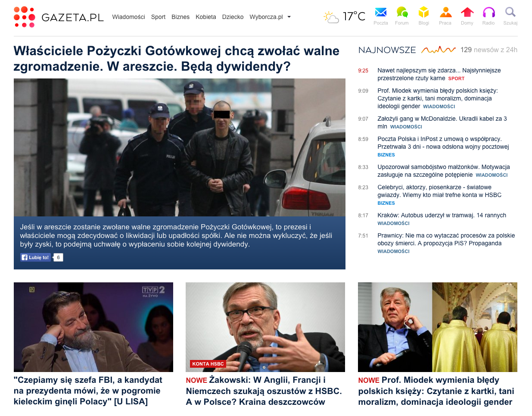The image size is (532, 416).
Task: Click the Facebook Lubię to! button
Action: 36,257
